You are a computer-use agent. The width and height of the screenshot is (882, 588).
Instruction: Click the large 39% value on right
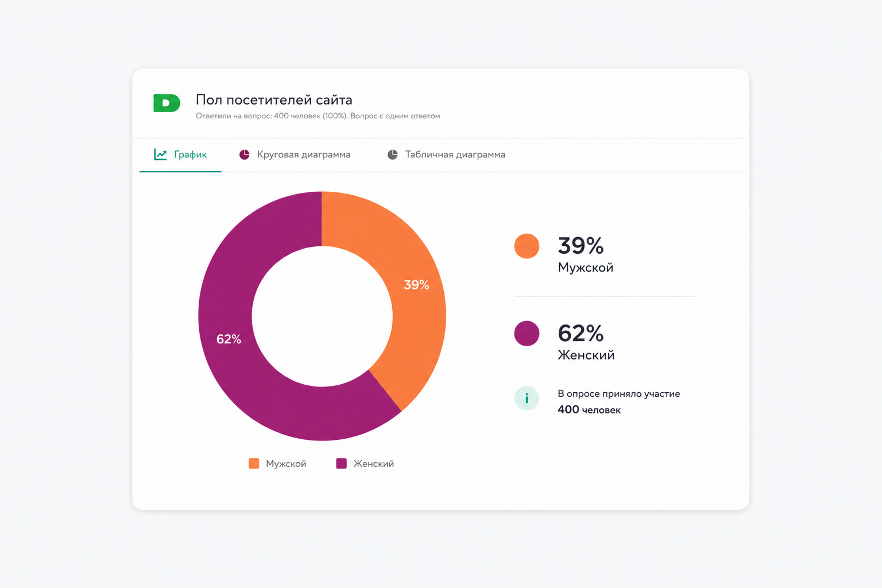pyautogui.click(x=581, y=246)
